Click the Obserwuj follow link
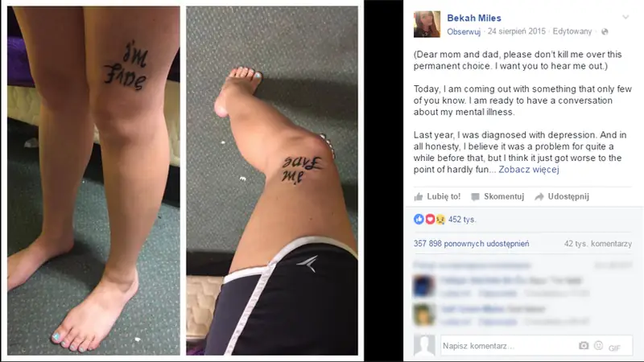Screen dimensions: 644x362 point(464,31)
